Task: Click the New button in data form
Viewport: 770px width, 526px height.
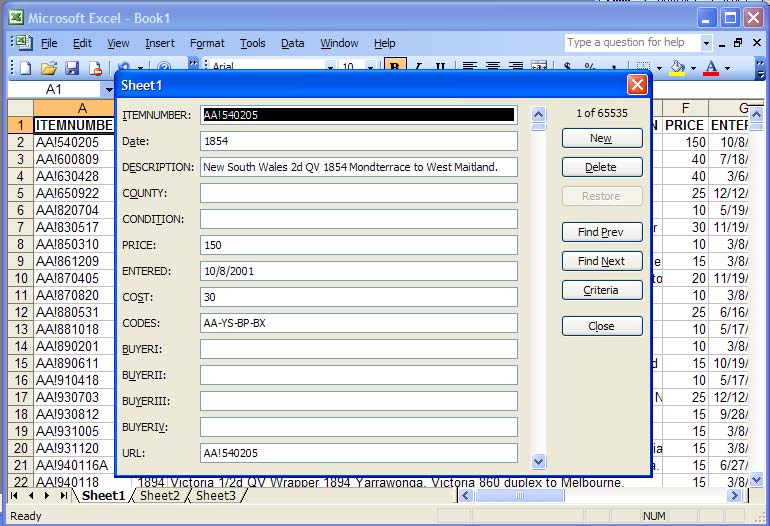Action: pyautogui.click(x=602, y=138)
